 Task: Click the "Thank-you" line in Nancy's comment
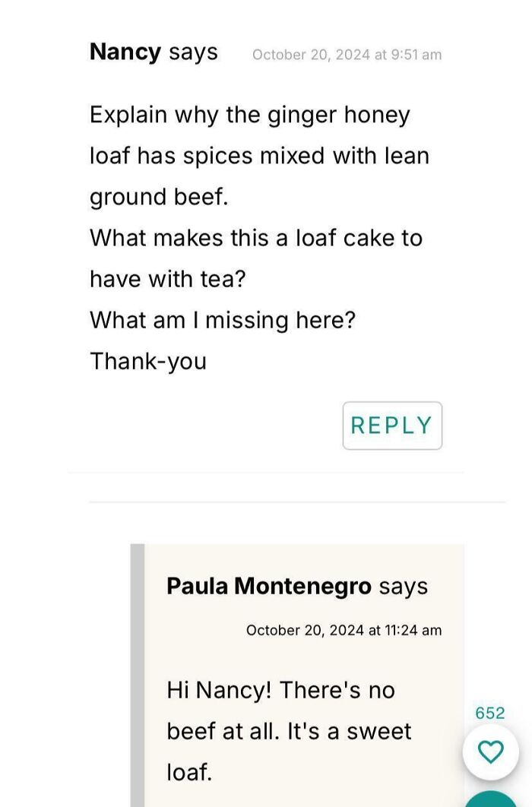pos(148,361)
